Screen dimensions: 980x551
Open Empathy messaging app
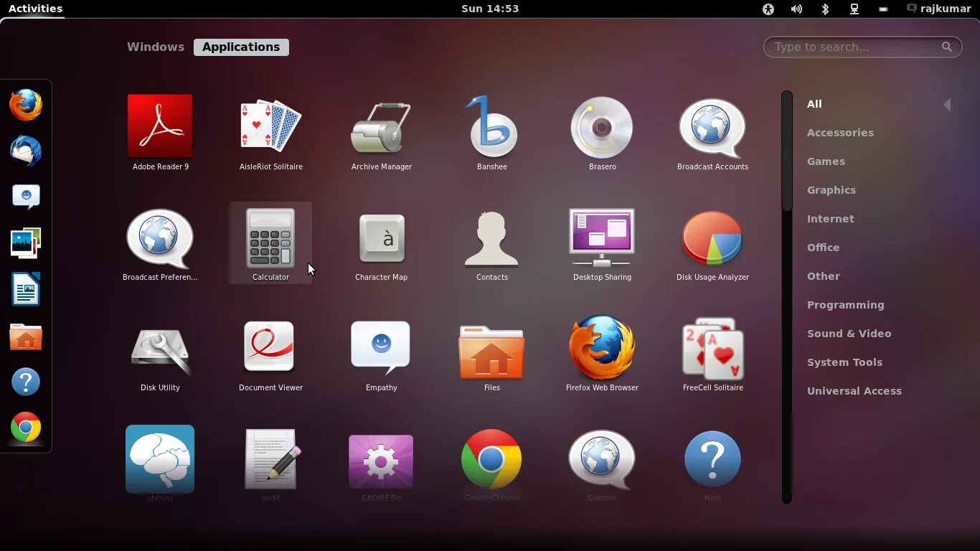coord(381,354)
